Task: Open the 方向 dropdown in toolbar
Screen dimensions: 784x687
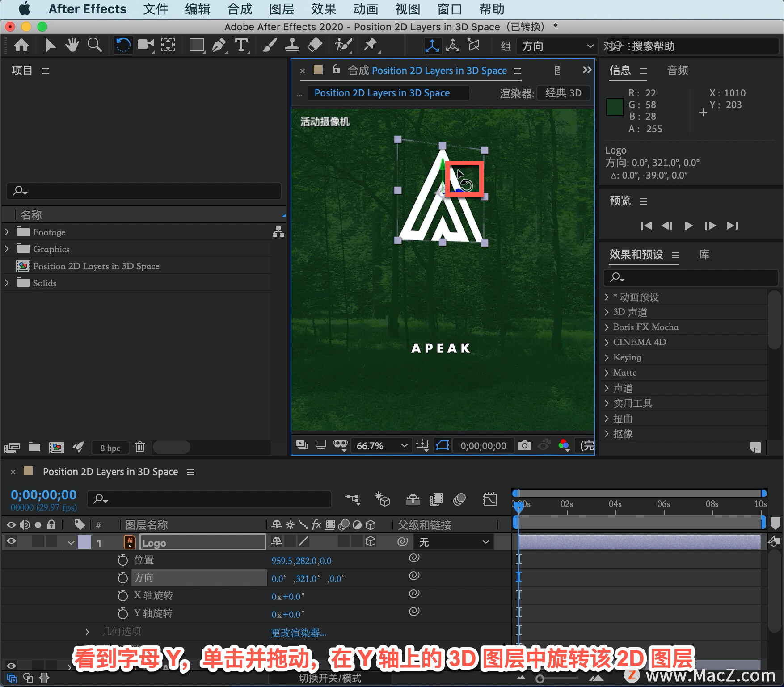Action: (557, 46)
